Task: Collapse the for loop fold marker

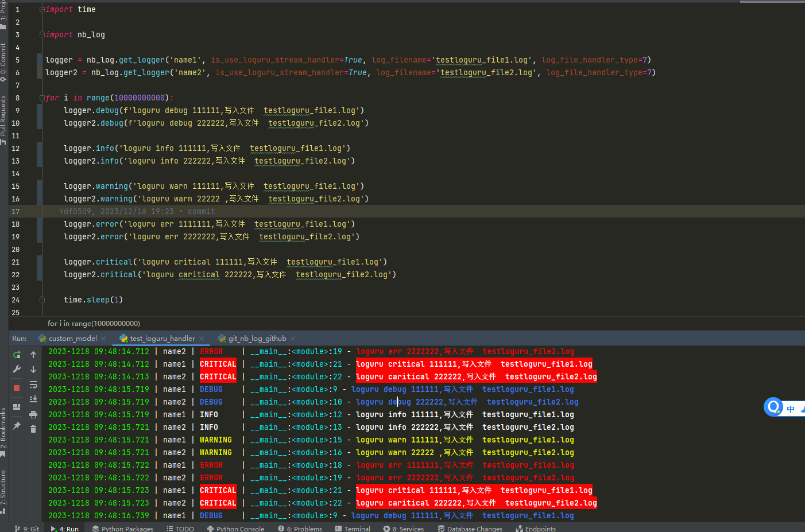Action: pos(42,98)
